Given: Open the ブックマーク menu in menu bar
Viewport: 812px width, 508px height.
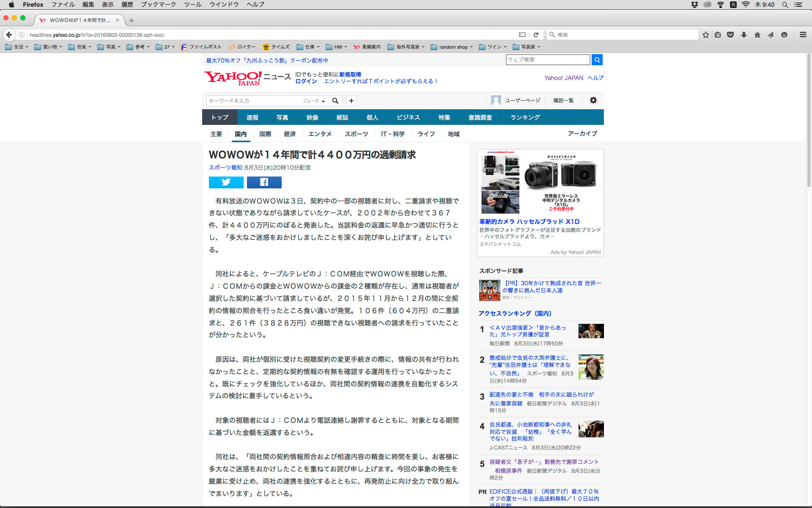Looking at the screenshot, I should [x=158, y=5].
